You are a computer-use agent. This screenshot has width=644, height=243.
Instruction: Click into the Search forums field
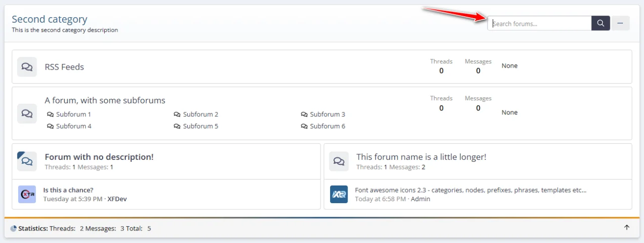[539, 23]
